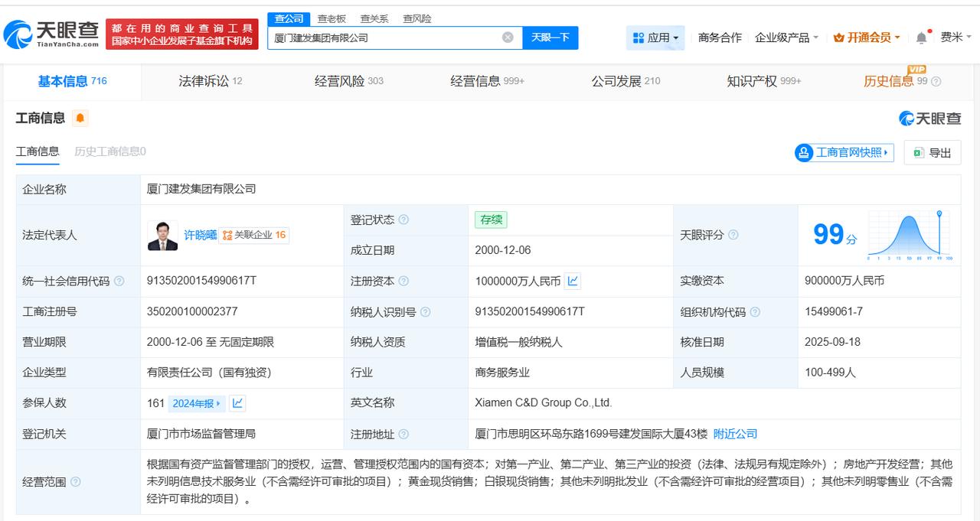Select the 经营信息 tab

pyautogui.click(x=487, y=81)
